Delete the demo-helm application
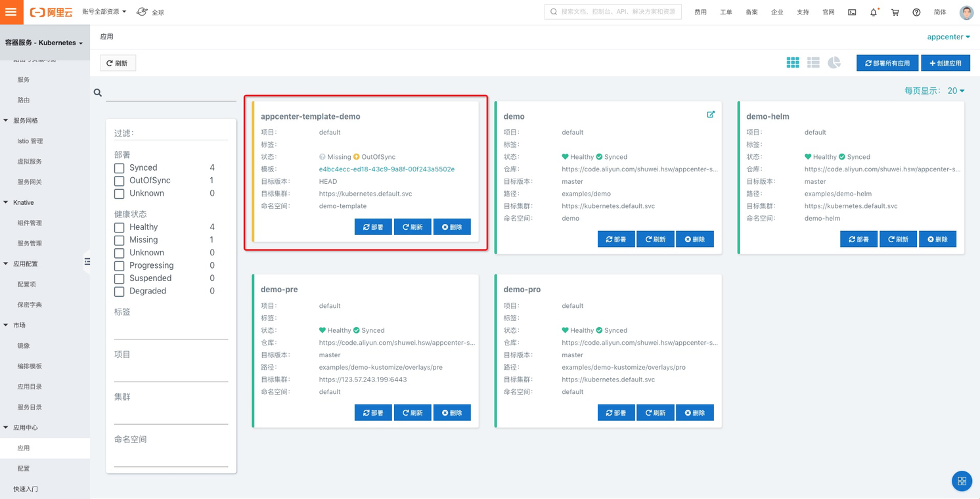 pyautogui.click(x=938, y=240)
